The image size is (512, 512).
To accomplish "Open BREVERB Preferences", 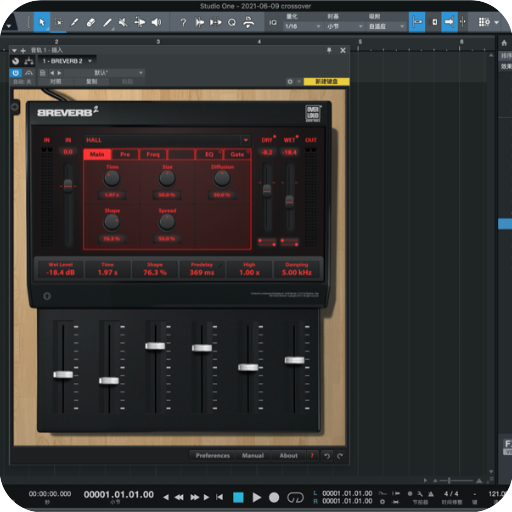I will (213, 455).
